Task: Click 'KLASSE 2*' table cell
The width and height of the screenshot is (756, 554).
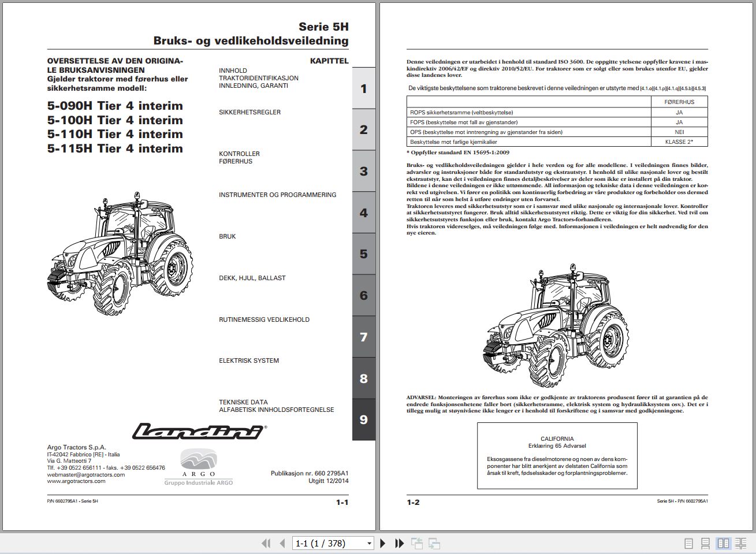Action: click(x=679, y=142)
